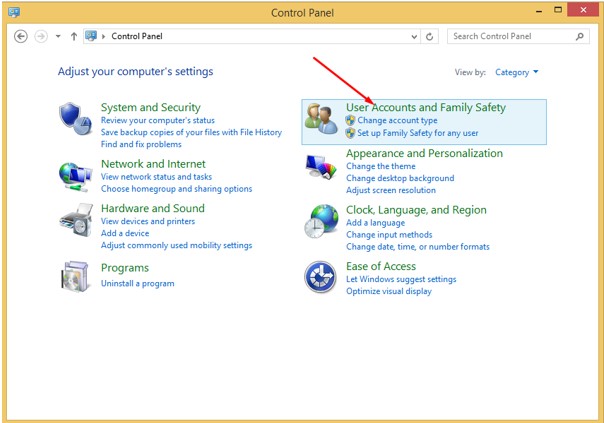This screenshot has width=604, height=423.
Task: Open the View by Category dropdown
Action: [517, 72]
